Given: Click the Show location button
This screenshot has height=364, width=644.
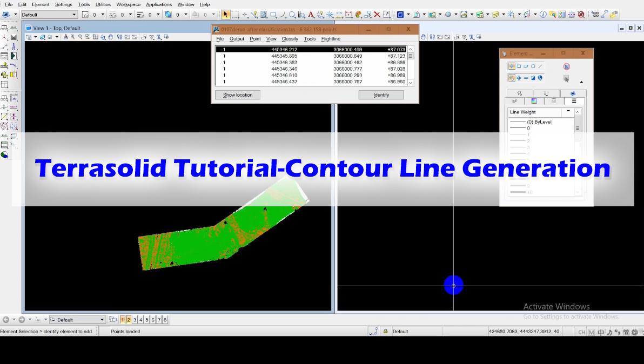Looking at the screenshot, I should click(238, 95).
